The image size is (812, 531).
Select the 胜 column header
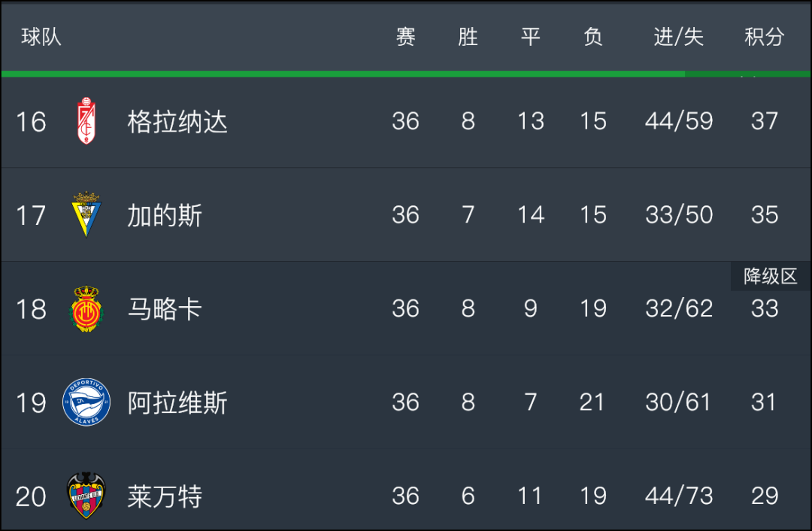coord(468,37)
